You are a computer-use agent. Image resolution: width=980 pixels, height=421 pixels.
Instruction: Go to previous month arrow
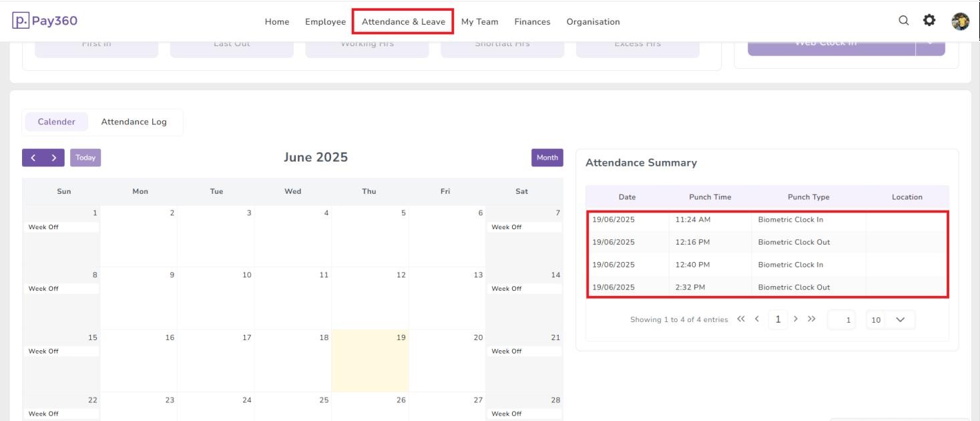point(33,158)
